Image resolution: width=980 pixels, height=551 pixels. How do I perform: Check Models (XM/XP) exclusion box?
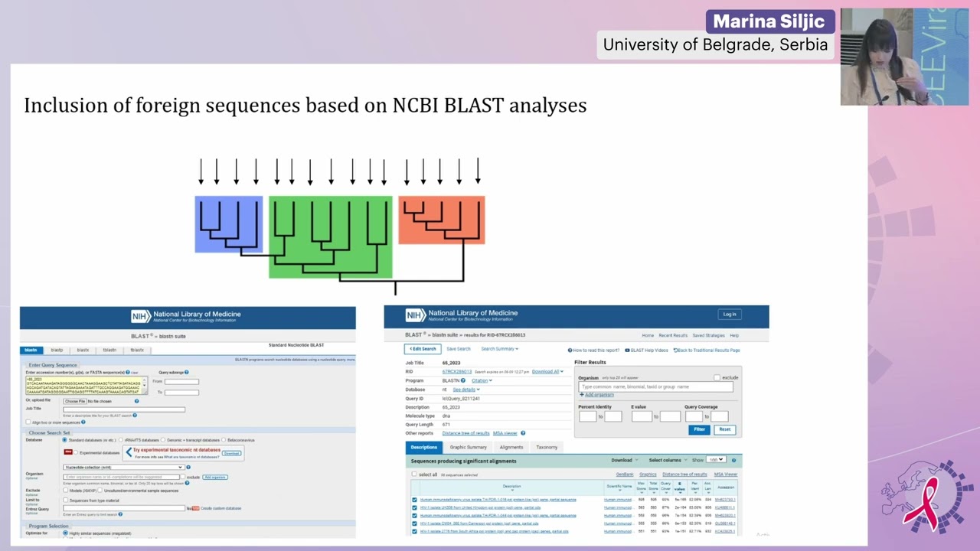coord(66,490)
